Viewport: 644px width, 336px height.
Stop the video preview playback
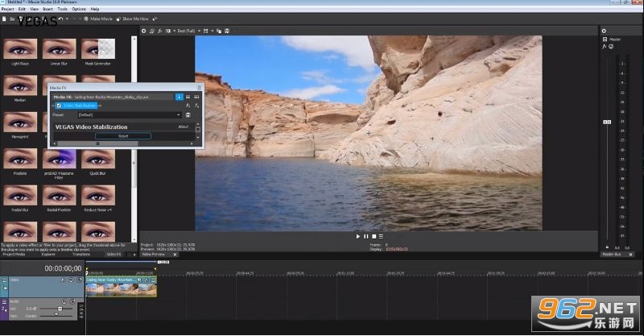(374, 236)
